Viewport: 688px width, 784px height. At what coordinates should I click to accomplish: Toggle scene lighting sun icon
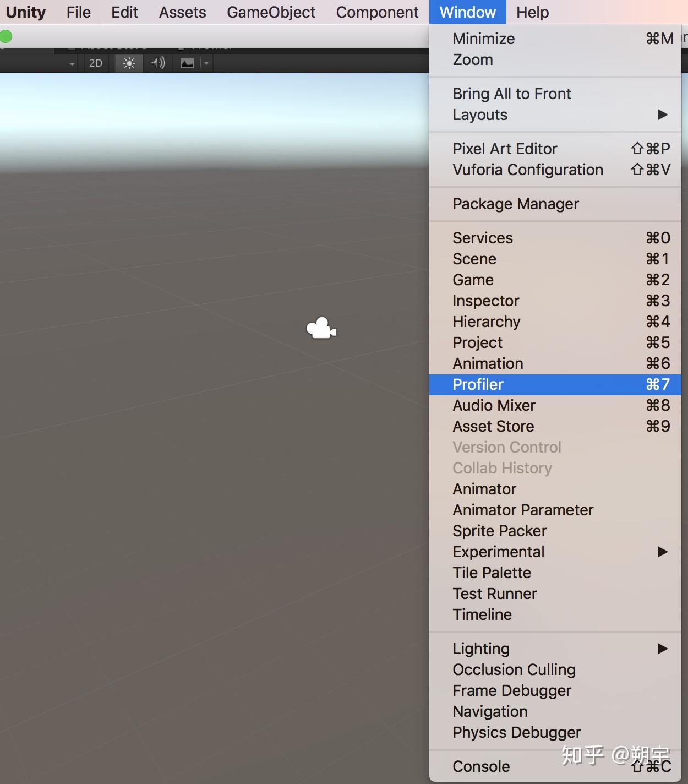point(129,63)
